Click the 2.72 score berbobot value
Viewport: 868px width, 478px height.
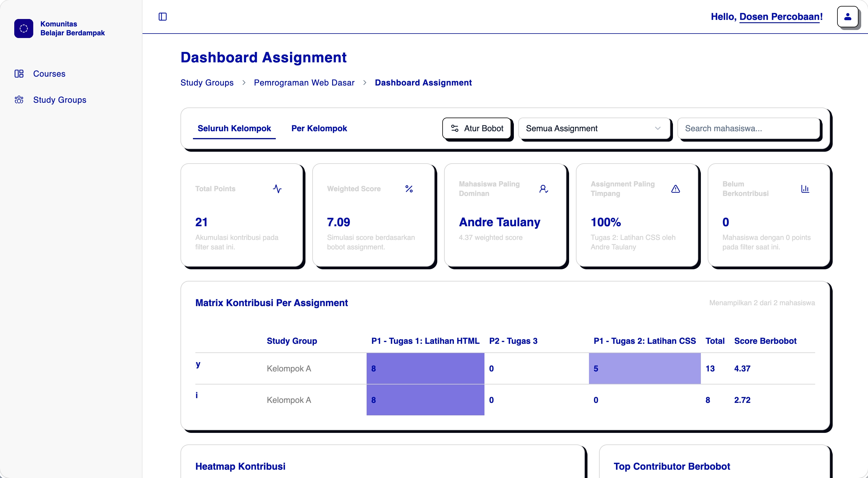click(742, 400)
